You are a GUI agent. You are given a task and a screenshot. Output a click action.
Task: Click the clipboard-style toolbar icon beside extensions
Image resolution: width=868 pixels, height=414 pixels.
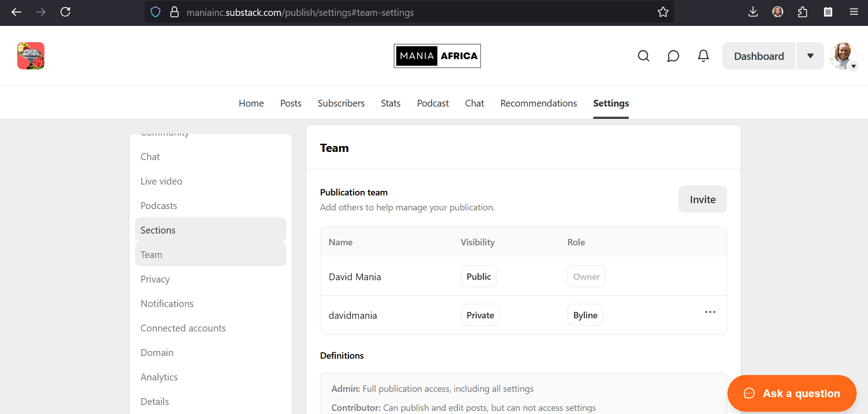coord(828,12)
